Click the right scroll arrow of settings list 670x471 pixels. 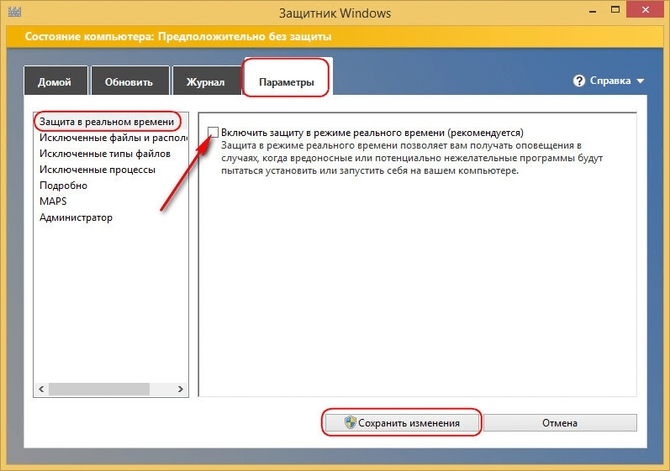click(x=180, y=389)
